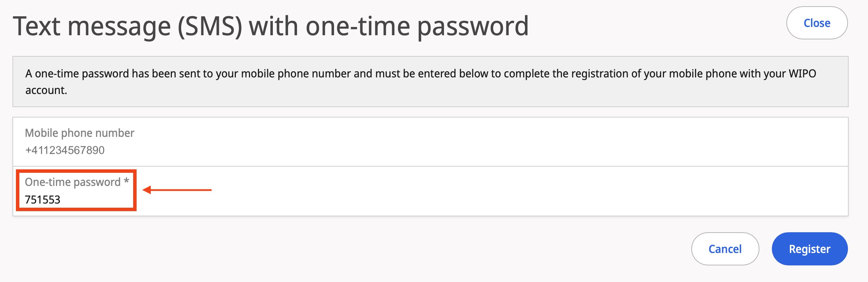This screenshot has width=868, height=282.
Task: Select the Mobile phone number label
Action: tap(80, 133)
